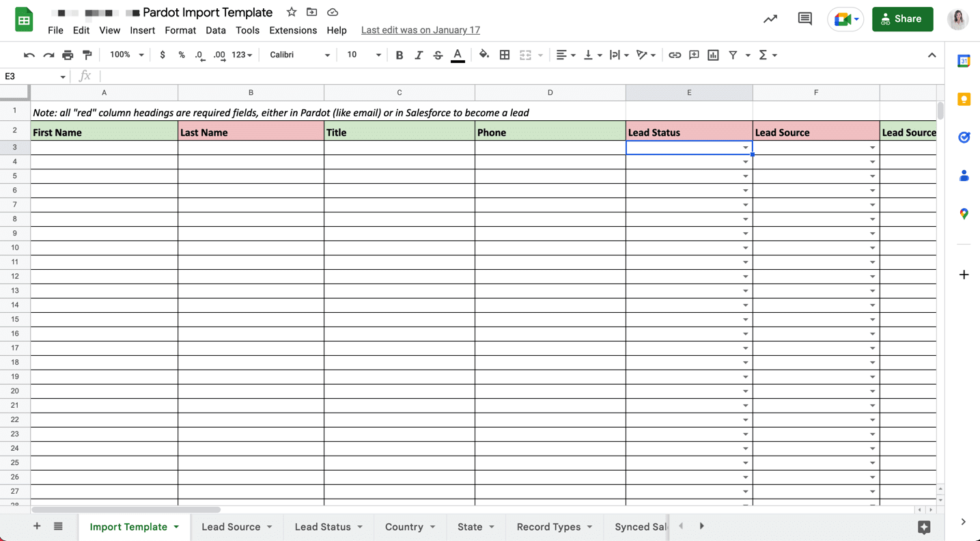Print the spreadsheet using printer icon
This screenshot has width=980, height=541.
tap(68, 55)
